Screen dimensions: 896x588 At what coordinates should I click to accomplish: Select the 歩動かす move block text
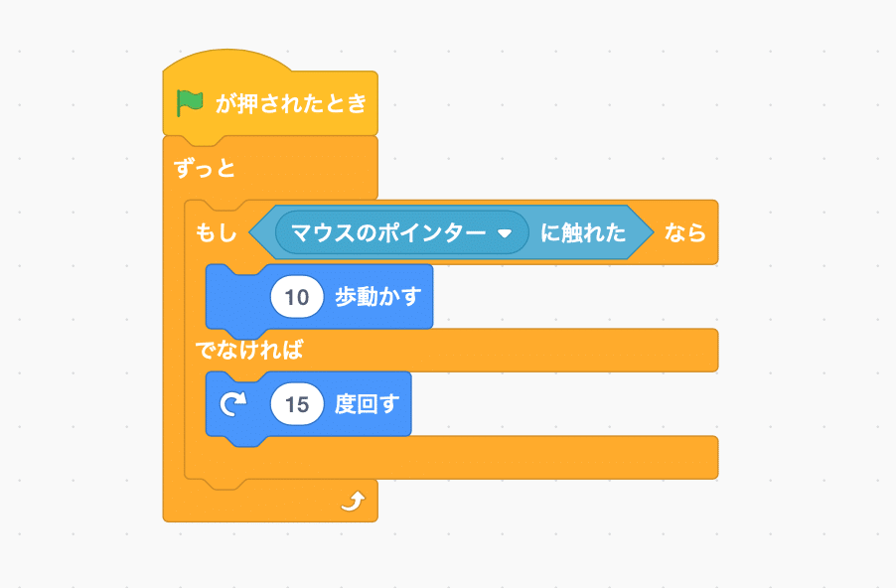point(378,297)
